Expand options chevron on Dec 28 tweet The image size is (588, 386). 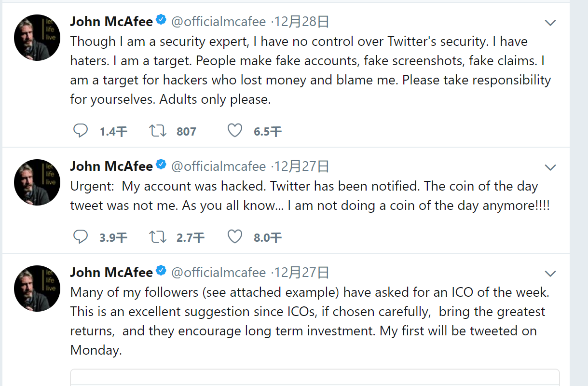550,23
